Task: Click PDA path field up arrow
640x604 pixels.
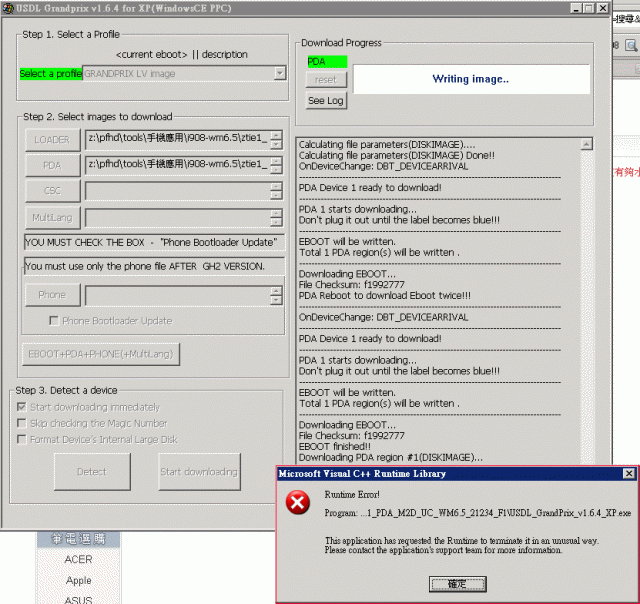Action: click(276, 161)
